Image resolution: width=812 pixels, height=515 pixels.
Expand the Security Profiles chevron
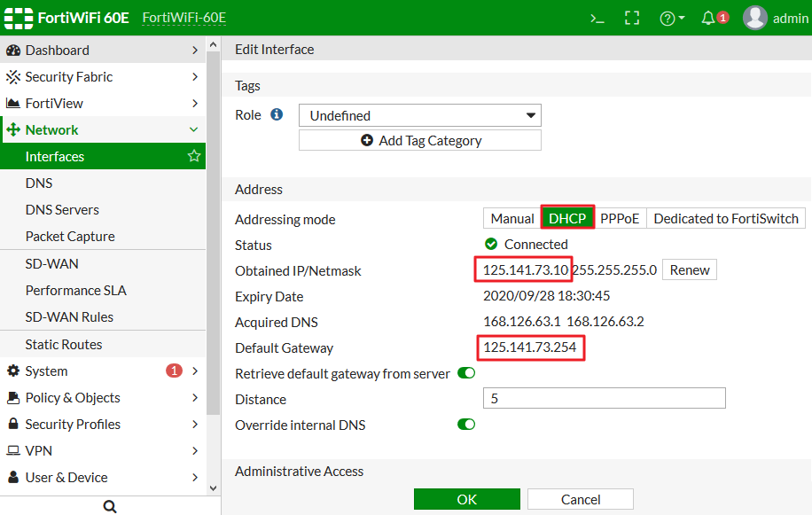[x=195, y=424]
